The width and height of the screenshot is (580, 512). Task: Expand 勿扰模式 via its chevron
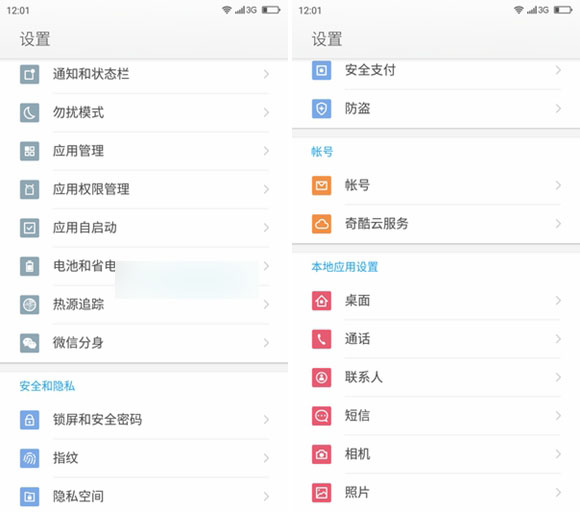coord(266,112)
